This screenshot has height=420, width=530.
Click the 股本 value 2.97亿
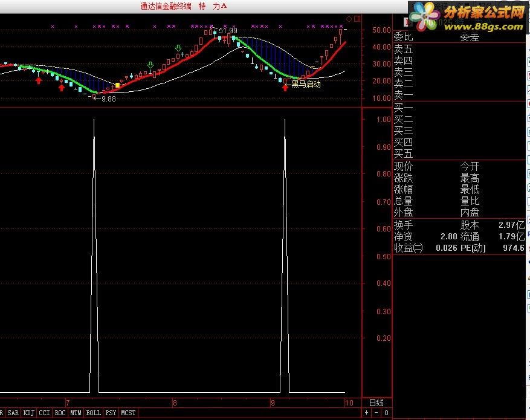coord(511,225)
